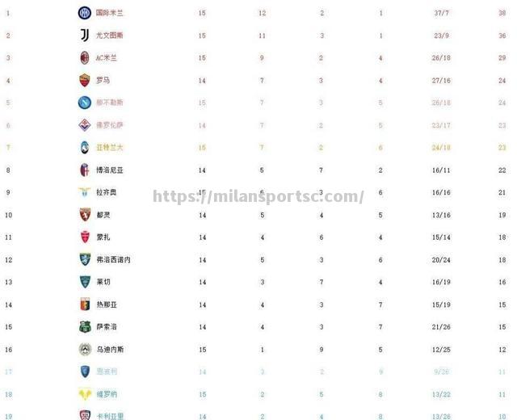Click the Lazio eagle logo
517x420 pixels.
tap(84, 192)
